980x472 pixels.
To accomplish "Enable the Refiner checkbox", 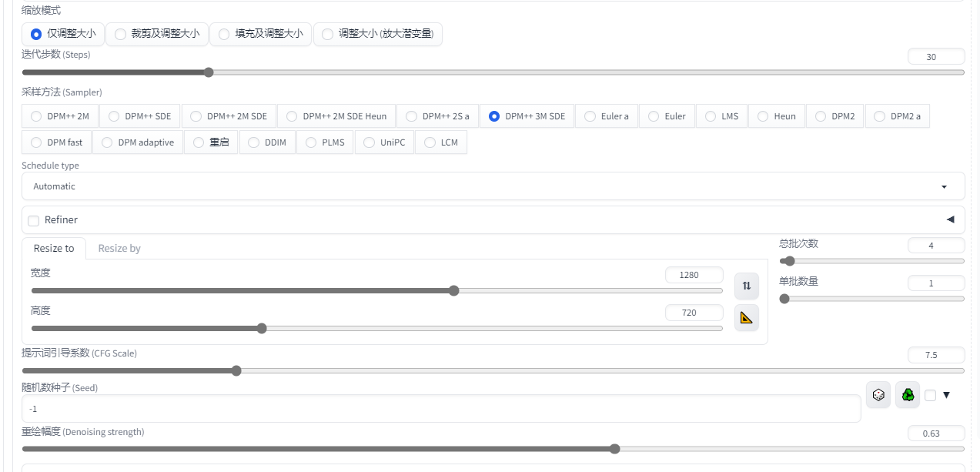I will click(34, 221).
